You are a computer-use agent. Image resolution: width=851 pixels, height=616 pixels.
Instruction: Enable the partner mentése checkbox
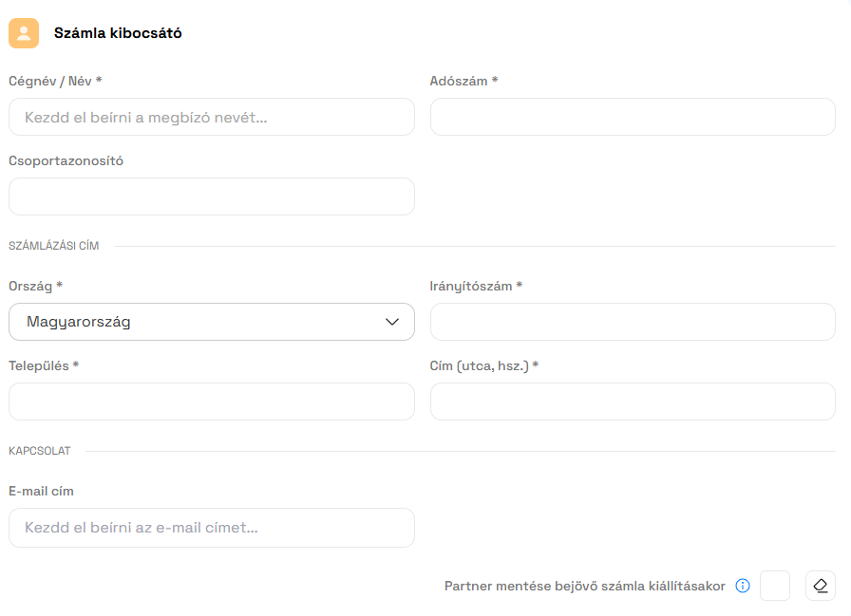pyautogui.click(x=775, y=586)
